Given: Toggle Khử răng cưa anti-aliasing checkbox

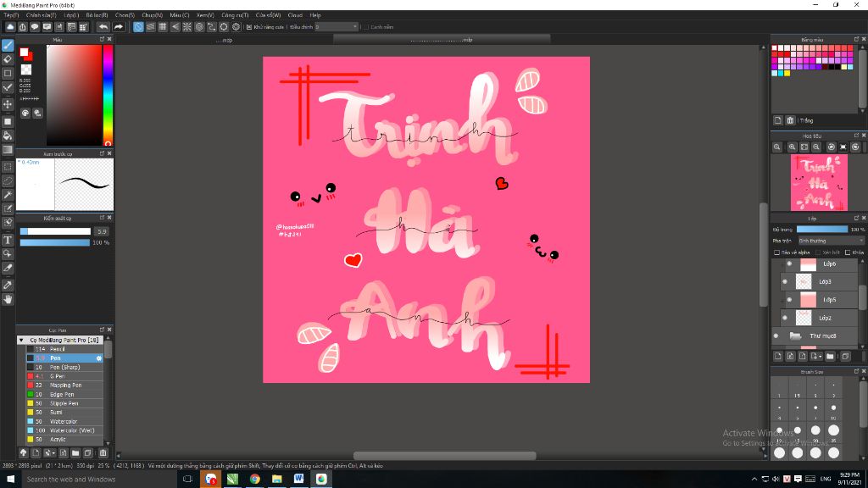Looking at the screenshot, I should point(249,26).
